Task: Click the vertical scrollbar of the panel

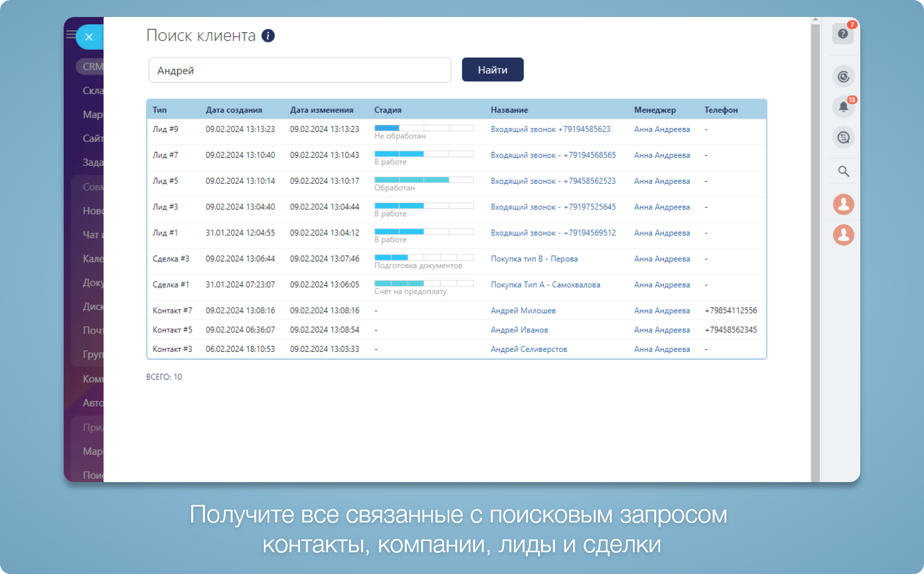Action: (x=815, y=250)
